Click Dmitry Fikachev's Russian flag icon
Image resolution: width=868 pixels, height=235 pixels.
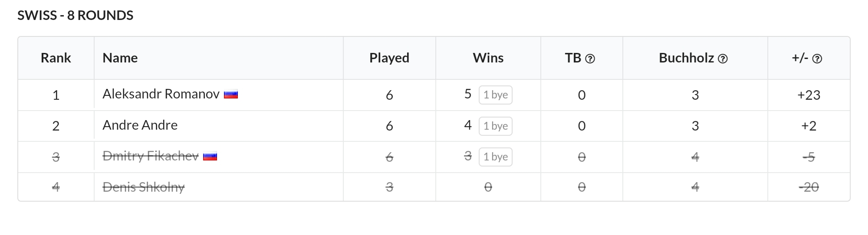coord(210,157)
